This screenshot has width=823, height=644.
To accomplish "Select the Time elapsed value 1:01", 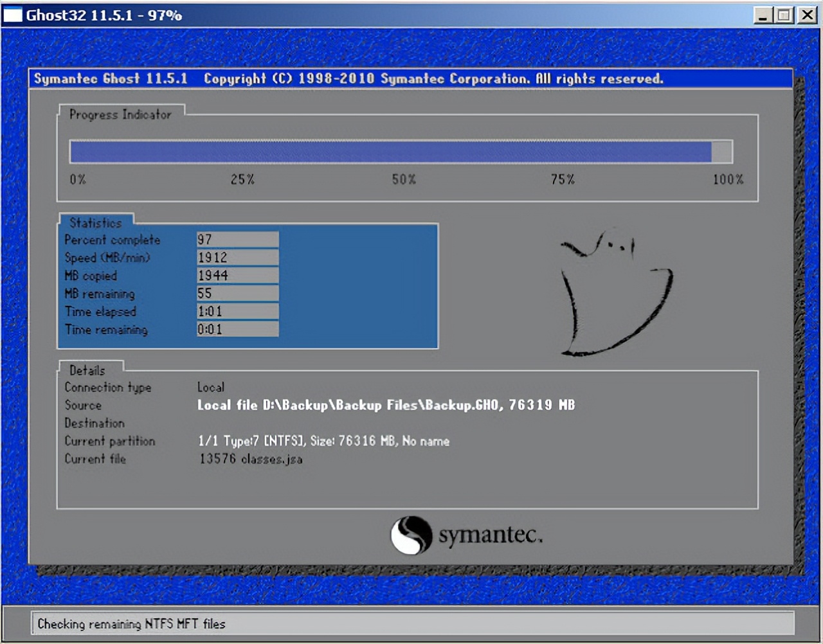I will point(237,311).
